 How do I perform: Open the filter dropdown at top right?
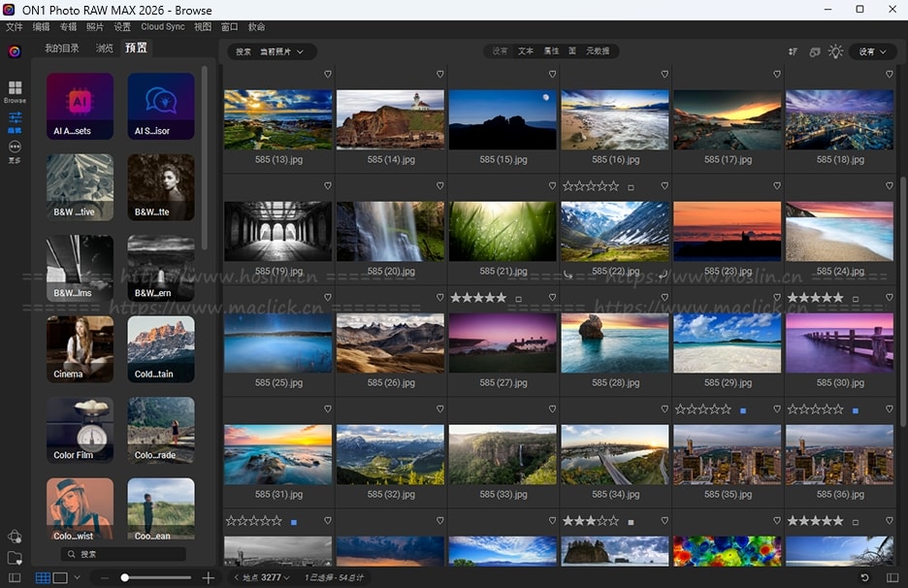[872, 51]
